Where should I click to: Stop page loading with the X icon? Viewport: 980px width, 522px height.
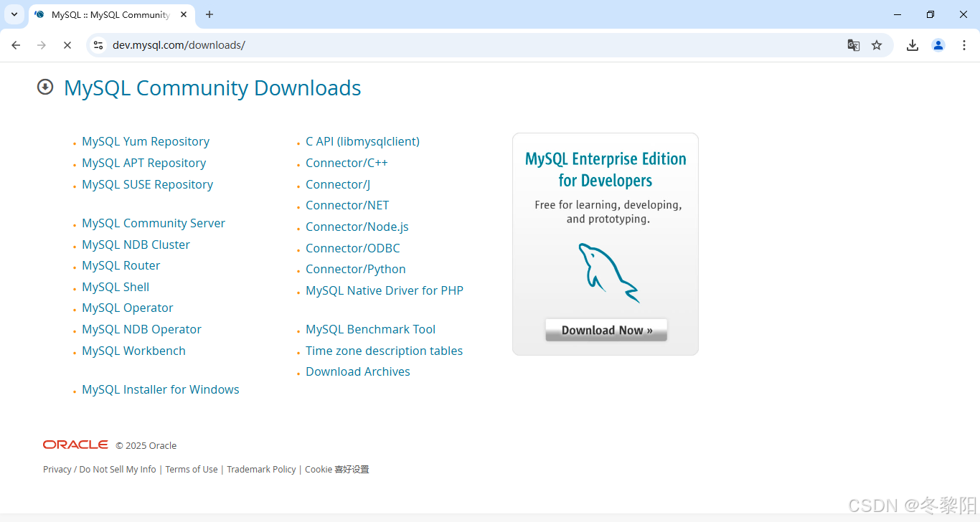[67, 45]
